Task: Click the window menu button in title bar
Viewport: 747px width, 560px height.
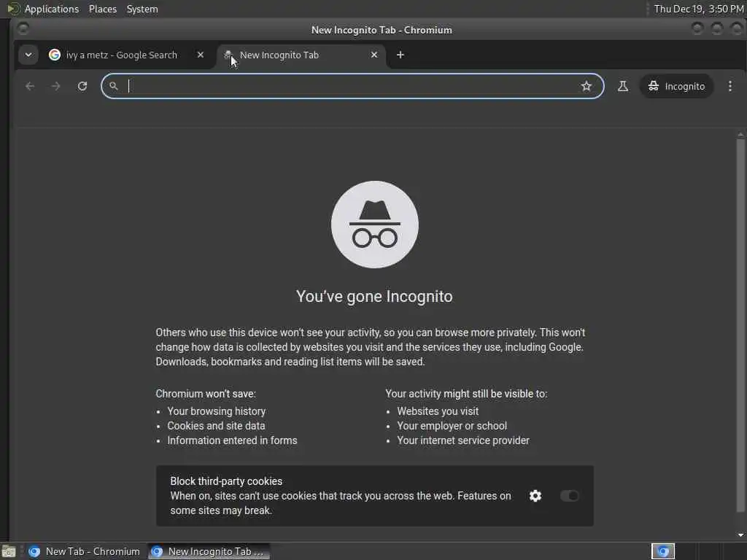Action: (23, 29)
